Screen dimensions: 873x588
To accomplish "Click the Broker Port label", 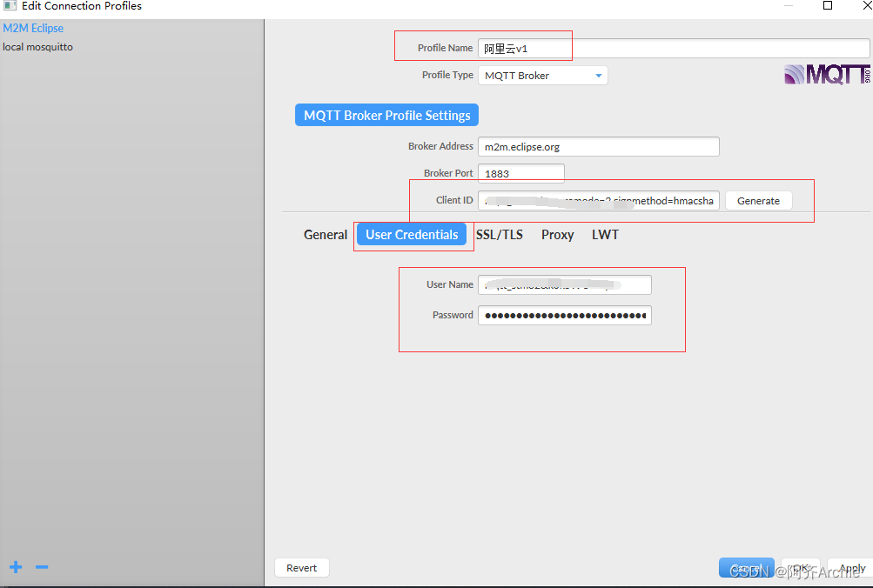I will click(x=448, y=173).
